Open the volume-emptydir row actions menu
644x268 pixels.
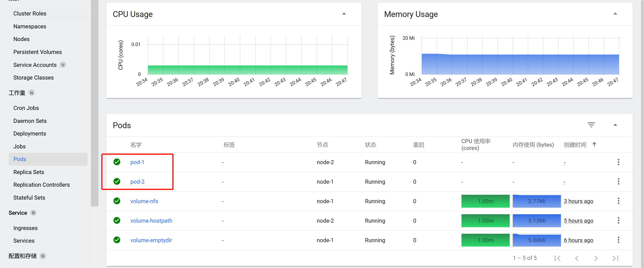pyautogui.click(x=618, y=240)
